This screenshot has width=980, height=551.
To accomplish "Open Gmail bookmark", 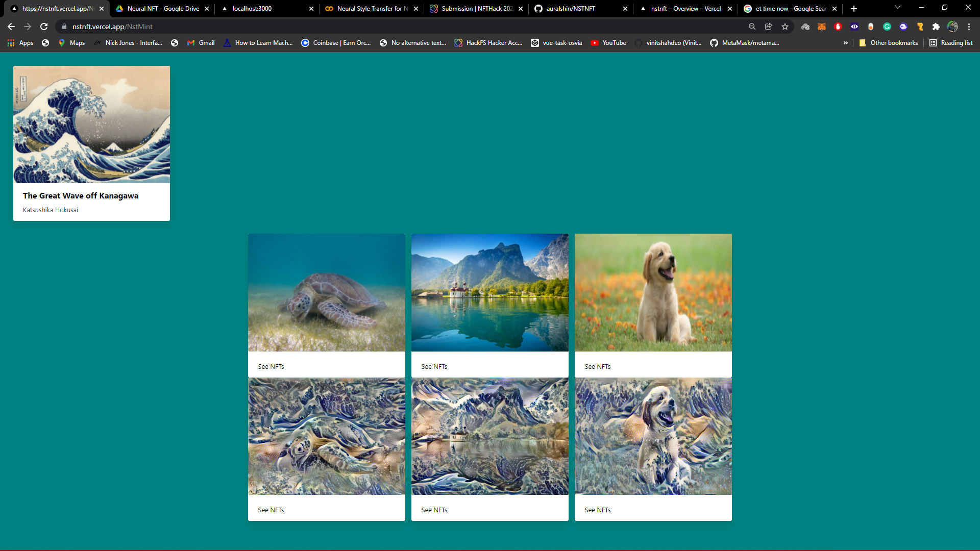I will pos(201,43).
